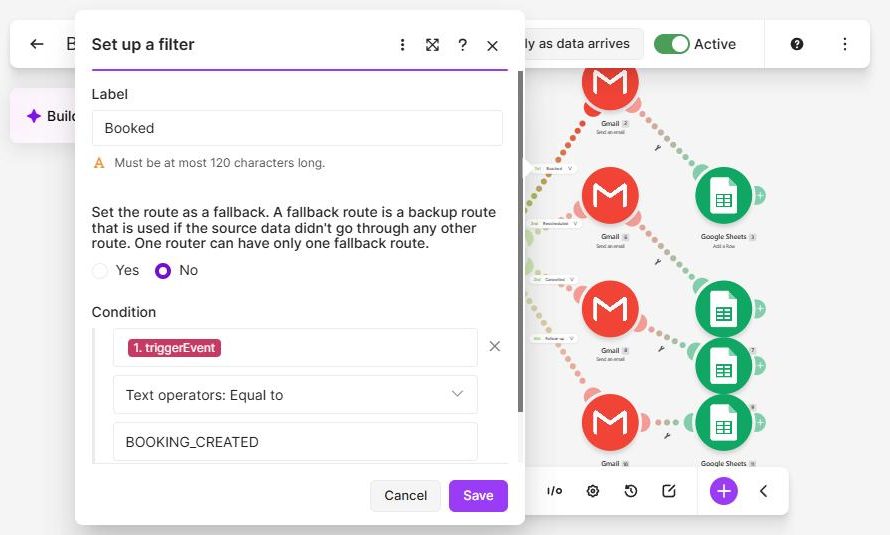Click wrench between Gmail 2 and Sheets 3
Screen dimensions: 890x535
click(657, 148)
